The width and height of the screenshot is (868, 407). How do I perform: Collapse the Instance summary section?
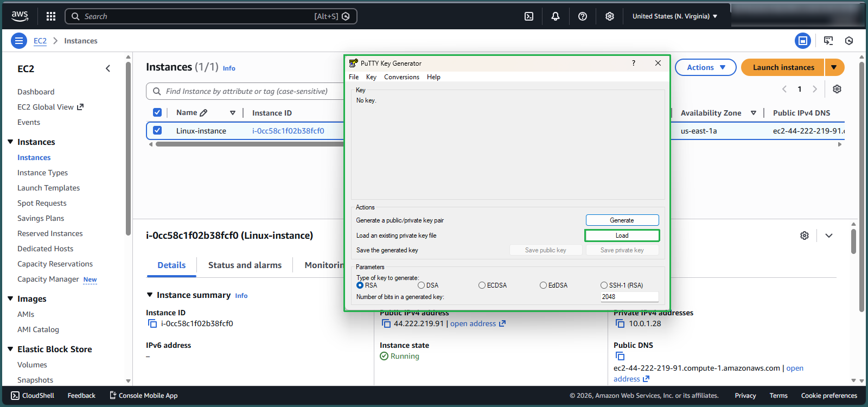[150, 295]
